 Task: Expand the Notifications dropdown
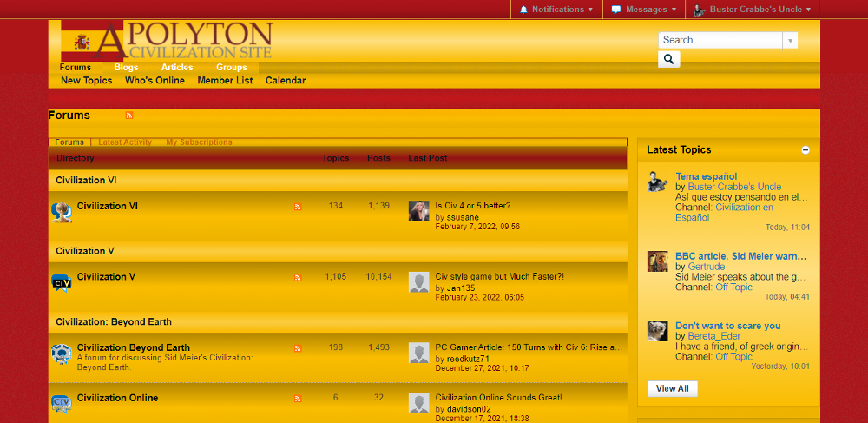coord(556,10)
